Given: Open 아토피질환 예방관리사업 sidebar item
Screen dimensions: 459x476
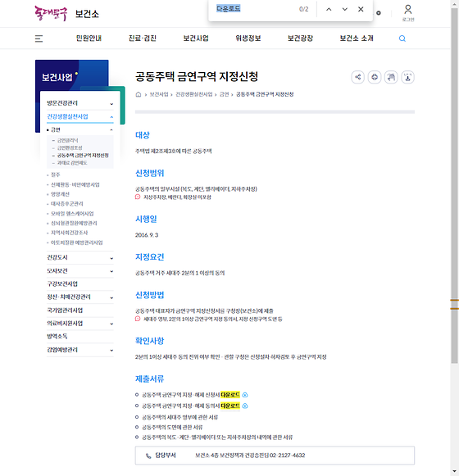Looking at the screenshot, I should [x=76, y=243].
